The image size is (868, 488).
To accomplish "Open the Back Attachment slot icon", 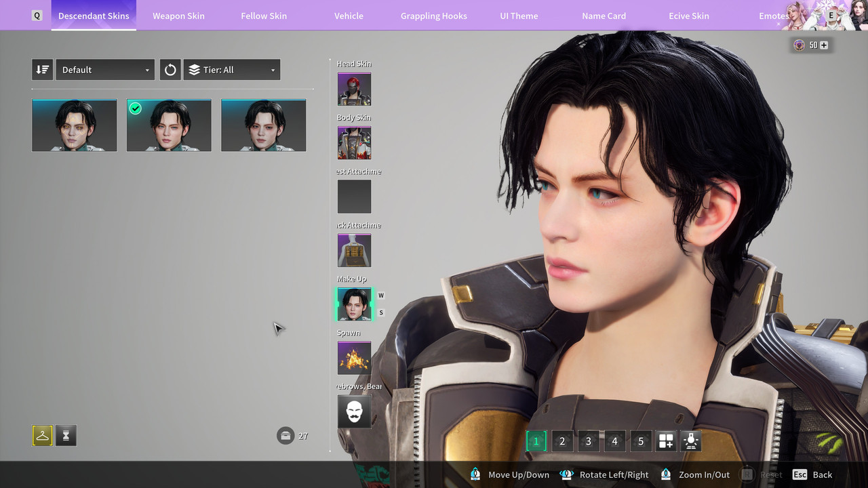I will tap(354, 250).
